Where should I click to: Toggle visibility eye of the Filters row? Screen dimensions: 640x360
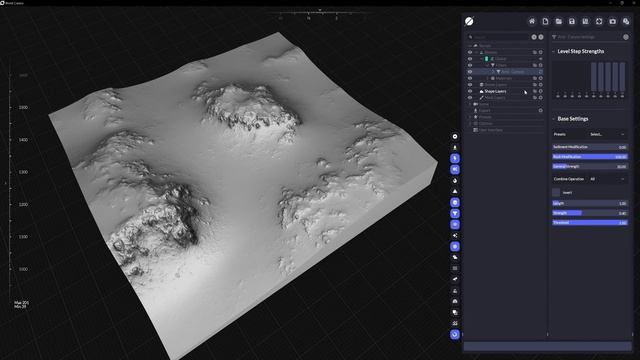[x=470, y=65]
